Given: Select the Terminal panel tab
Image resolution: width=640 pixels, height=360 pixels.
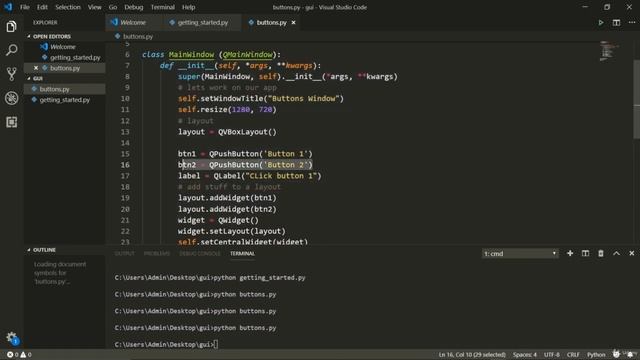Looking at the screenshot, I should (242, 253).
